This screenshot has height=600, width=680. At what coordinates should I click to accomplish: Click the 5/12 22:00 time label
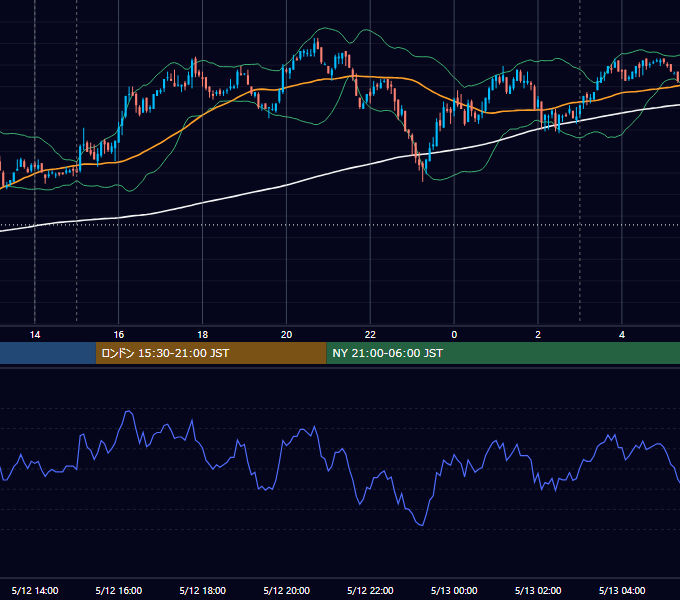tap(370, 590)
